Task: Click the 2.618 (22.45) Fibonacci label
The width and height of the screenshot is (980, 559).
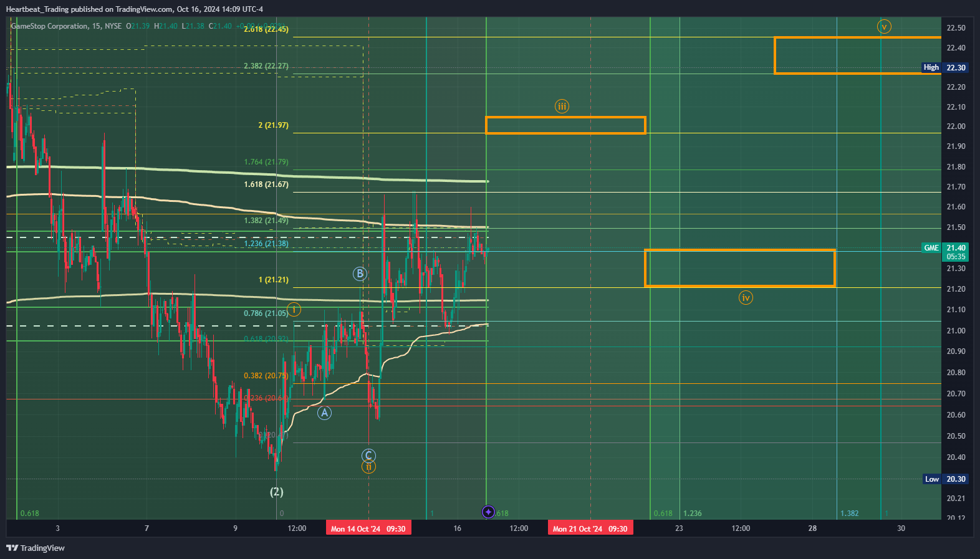Action: [x=266, y=29]
